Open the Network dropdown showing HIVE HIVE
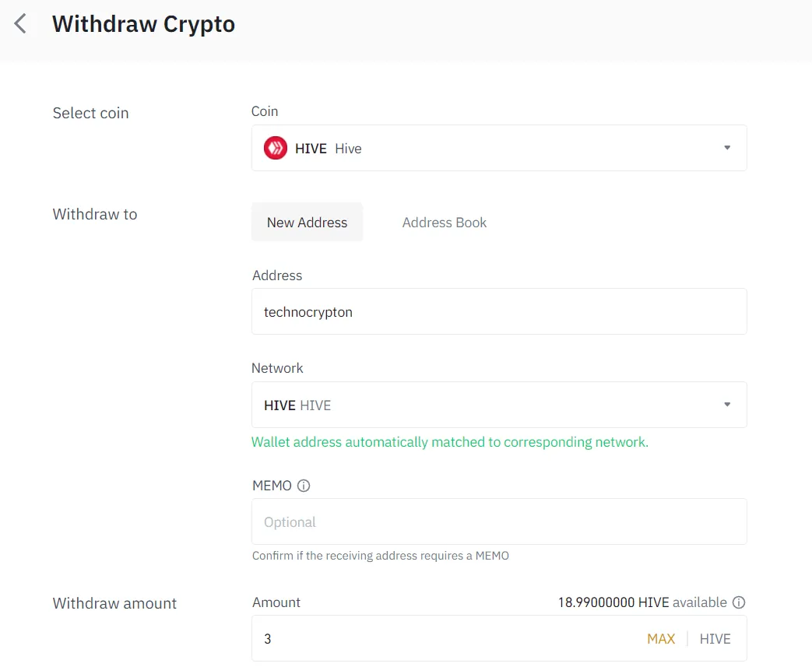Screen dimensions: 812x667 (x=499, y=405)
